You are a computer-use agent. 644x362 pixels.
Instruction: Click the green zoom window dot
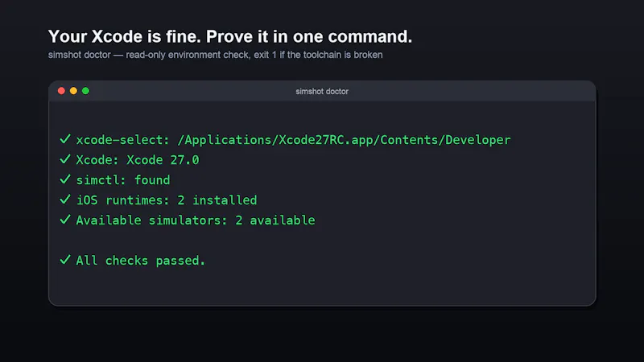tap(85, 91)
